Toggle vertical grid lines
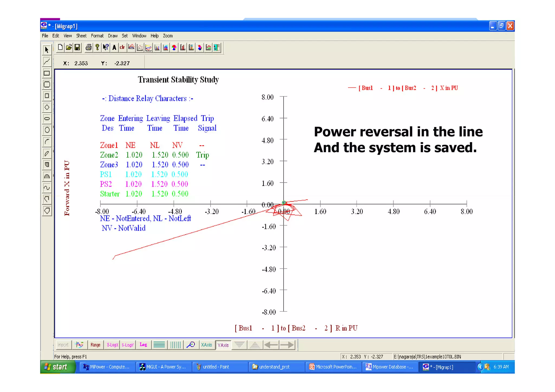The image size is (555, 392). 175,345
